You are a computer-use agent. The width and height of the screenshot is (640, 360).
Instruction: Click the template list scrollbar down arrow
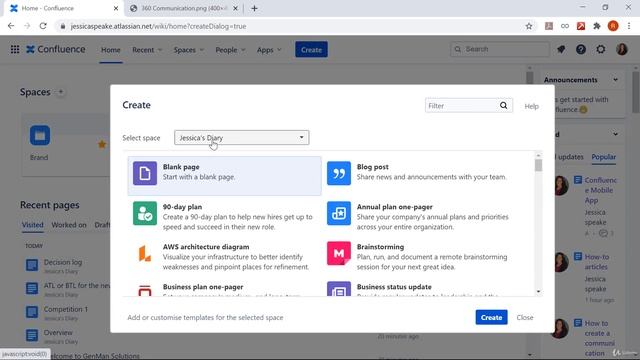tap(538, 291)
